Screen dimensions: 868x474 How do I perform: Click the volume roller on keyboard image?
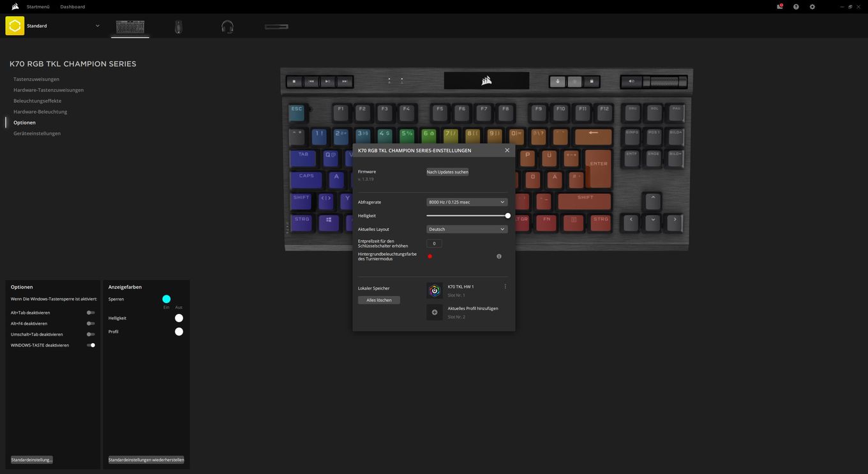664,82
